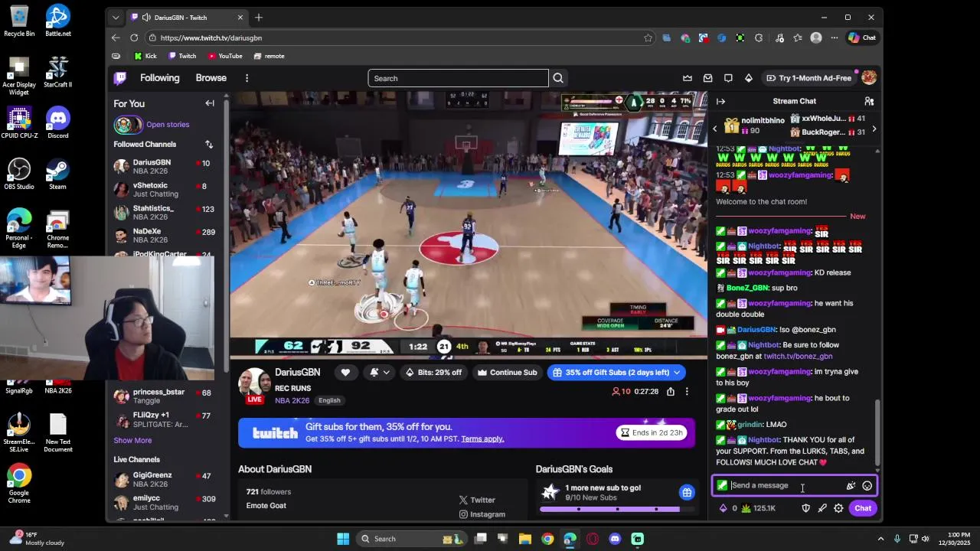Screen dimensions: 980x551
Task: Open the emote picker smiley icon
Action: pyautogui.click(x=867, y=485)
